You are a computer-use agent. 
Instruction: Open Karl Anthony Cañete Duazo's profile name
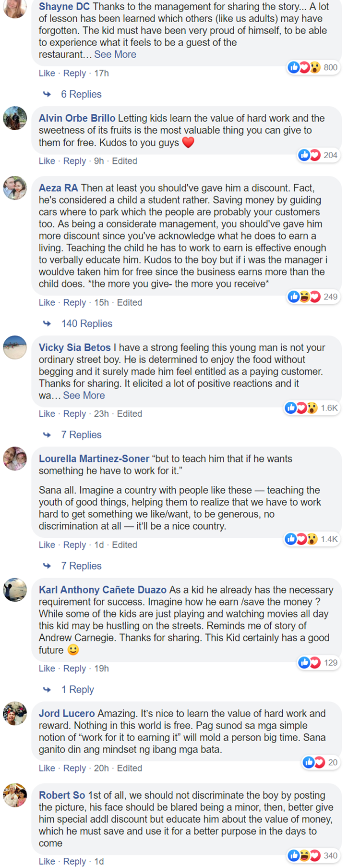point(102,590)
